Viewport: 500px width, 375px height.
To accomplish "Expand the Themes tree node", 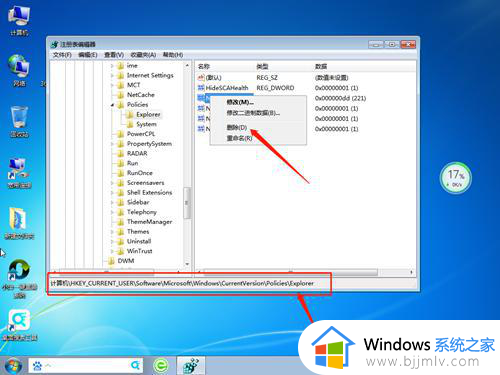I will coord(112,232).
